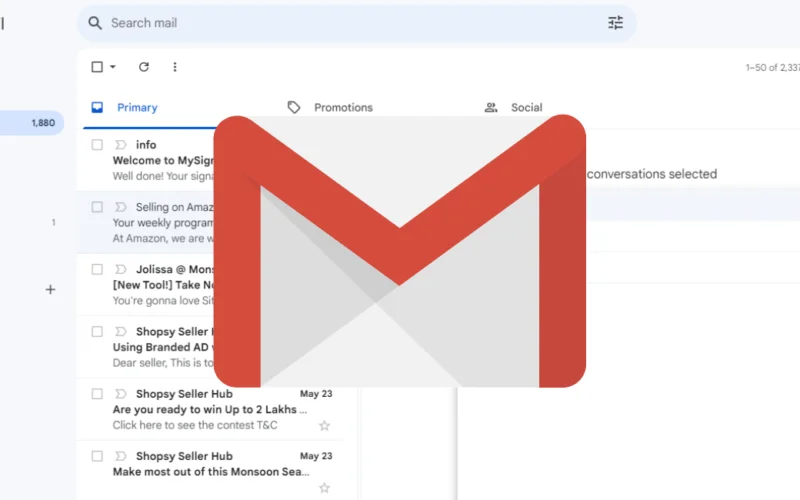The image size is (800, 500).
Task: Switch to the Promotions tab
Action: coord(343,108)
